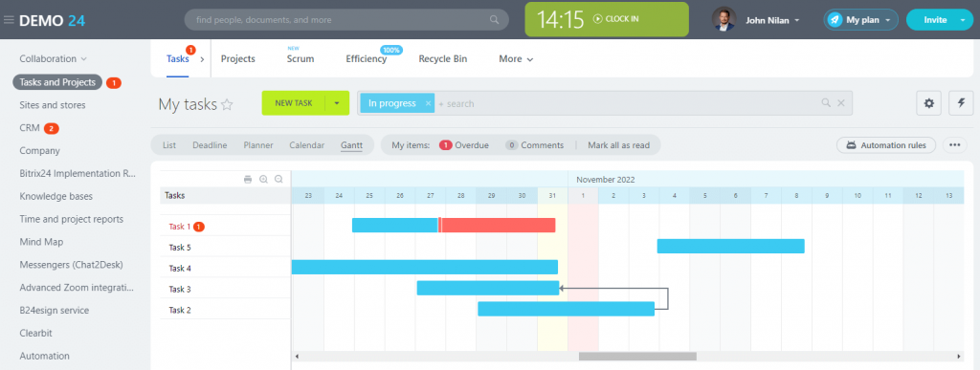Viewport: 980px width, 370px height.
Task: Open the New Task dropdown arrow
Action: click(337, 103)
